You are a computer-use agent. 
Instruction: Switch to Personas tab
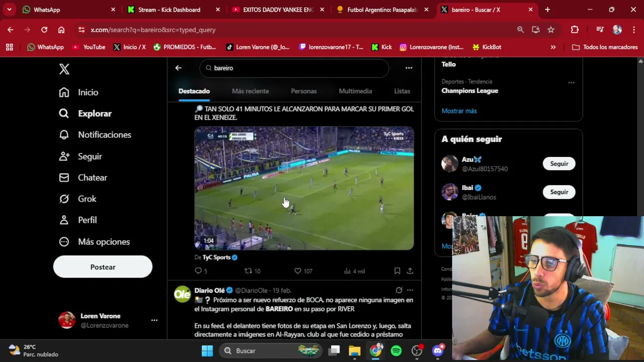tap(304, 91)
